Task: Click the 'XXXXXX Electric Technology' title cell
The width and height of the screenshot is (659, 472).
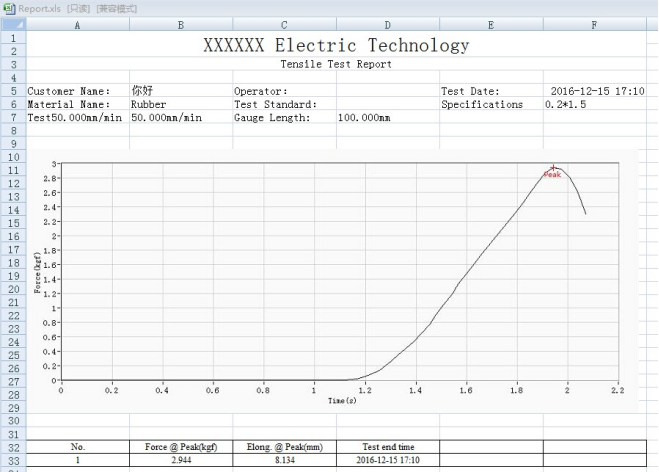Action: coord(336,45)
